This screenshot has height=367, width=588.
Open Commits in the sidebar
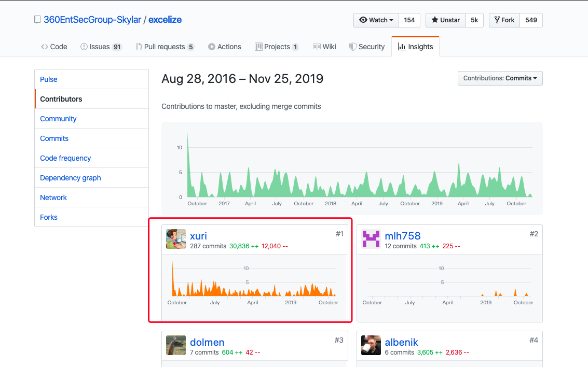coord(91,138)
